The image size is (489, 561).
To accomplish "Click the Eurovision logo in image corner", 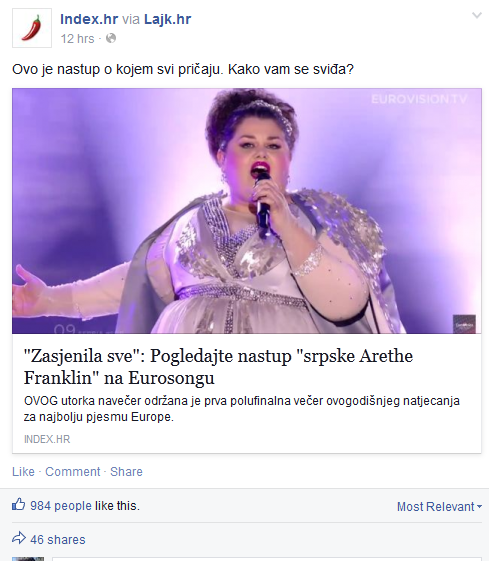I will (x=464, y=324).
